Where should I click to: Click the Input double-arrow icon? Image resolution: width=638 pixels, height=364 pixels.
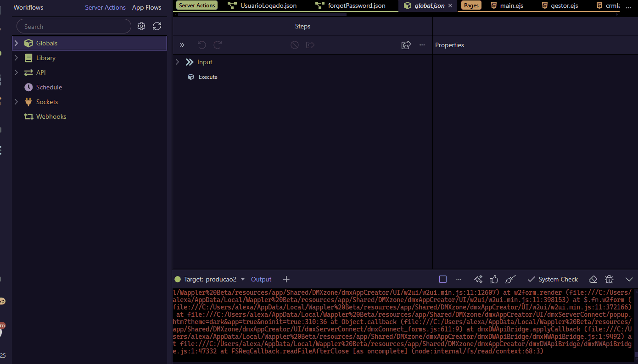[x=190, y=62]
